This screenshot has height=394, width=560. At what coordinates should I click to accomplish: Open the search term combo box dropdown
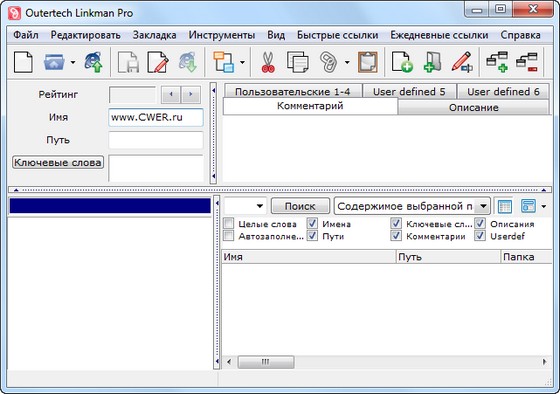[260, 206]
